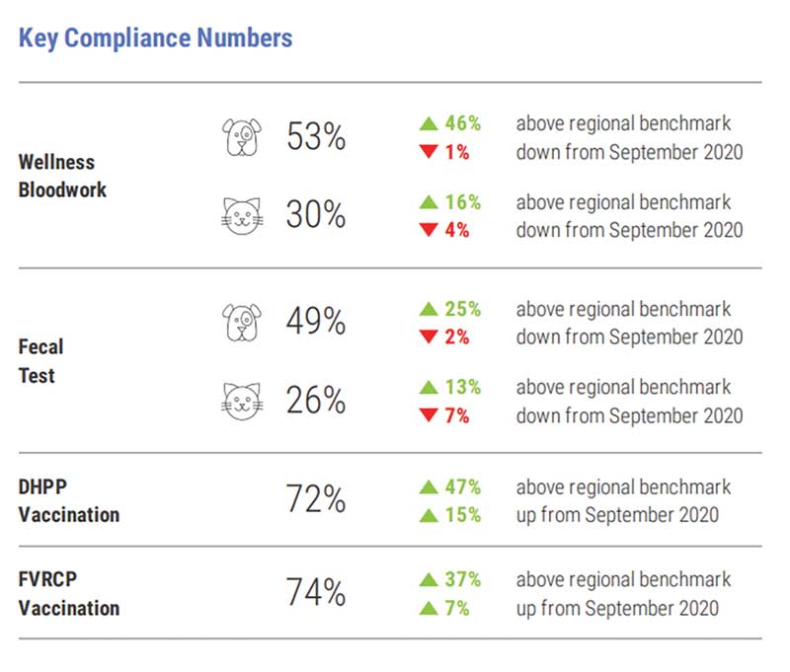The image size is (790, 672).
Task: Select the green up arrow next to 46%
Action: (x=429, y=123)
